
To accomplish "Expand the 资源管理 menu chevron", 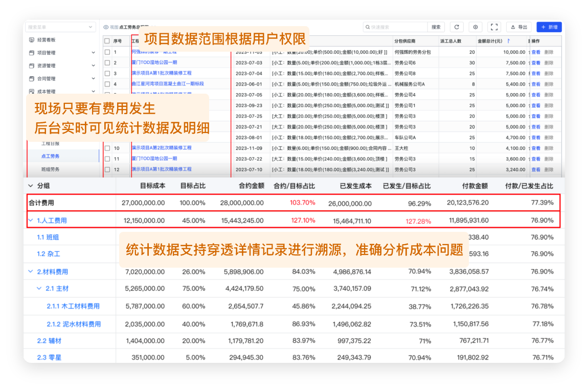I will pos(93,66).
